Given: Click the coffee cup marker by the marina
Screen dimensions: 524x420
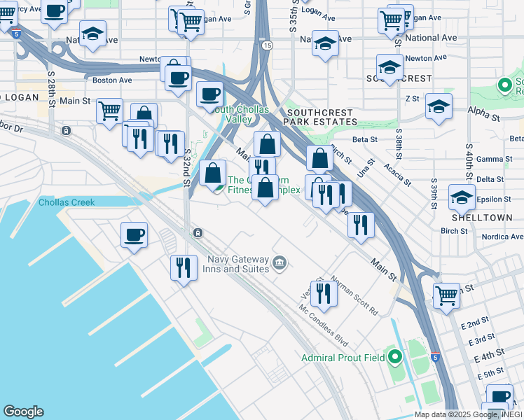Looking at the screenshot, I should pyautogui.click(x=134, y=237).
